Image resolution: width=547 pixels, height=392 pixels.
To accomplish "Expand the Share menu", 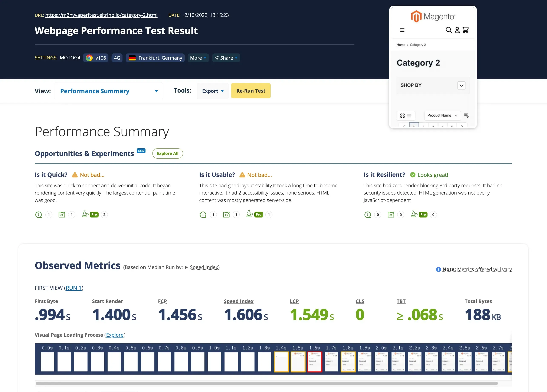I will tap(226, 58).
